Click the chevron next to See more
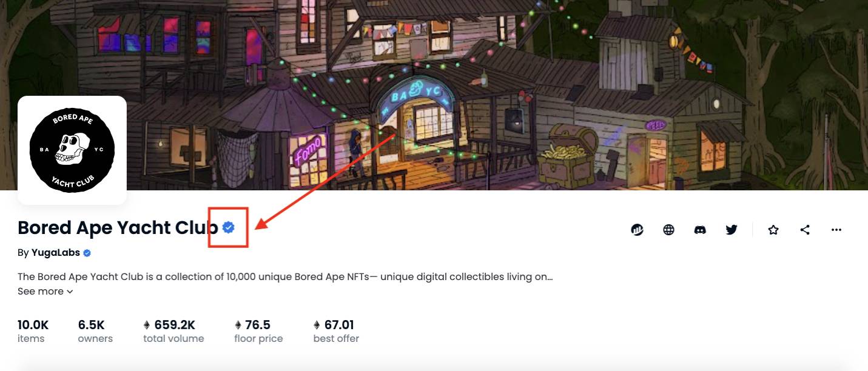 70,292
